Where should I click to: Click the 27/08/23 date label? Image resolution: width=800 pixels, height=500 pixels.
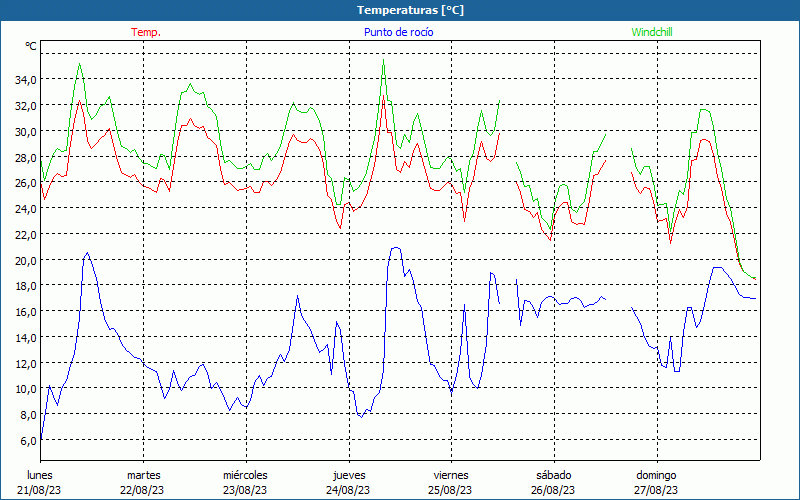tap(656, 490)
